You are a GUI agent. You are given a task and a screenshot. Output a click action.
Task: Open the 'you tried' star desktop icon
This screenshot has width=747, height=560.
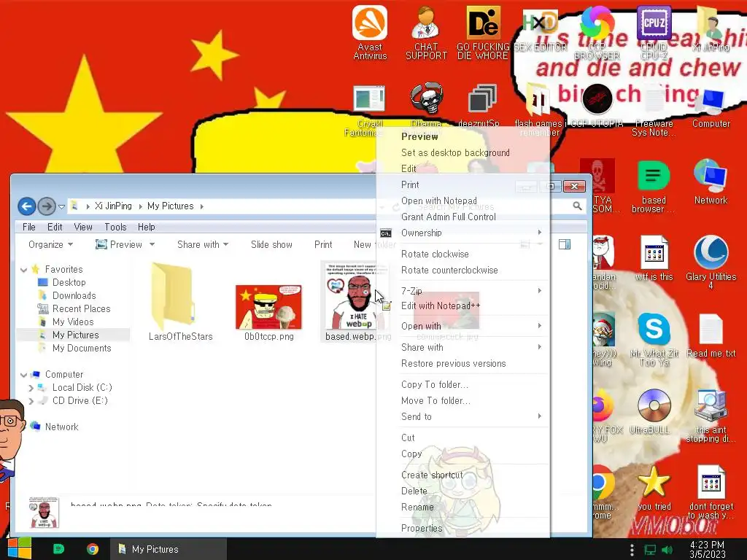(x=654, y=488)
